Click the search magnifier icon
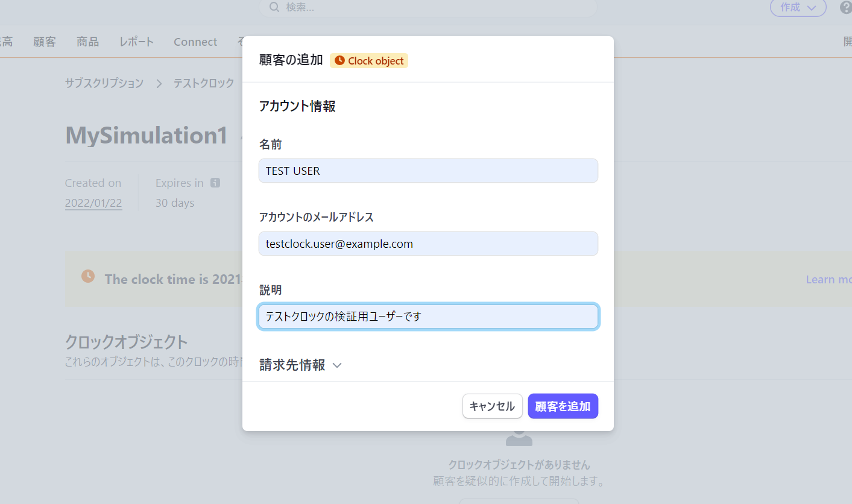 (x=274, y=7)
